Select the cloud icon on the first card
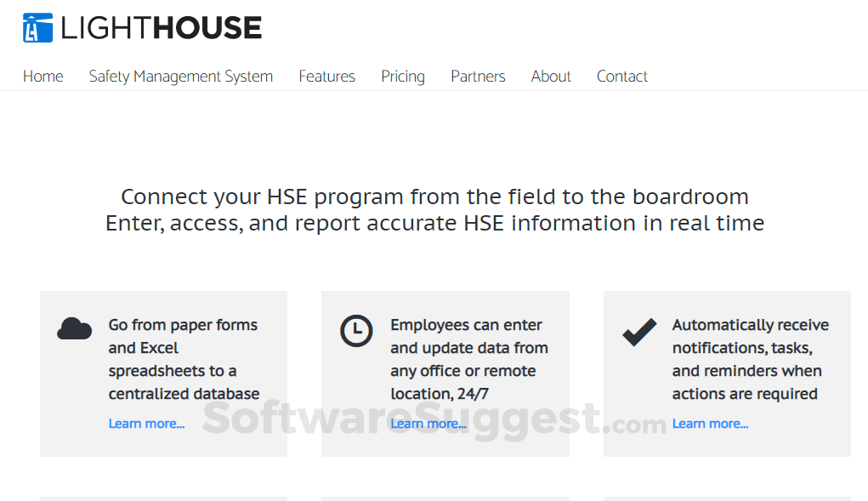Viewport: 868px width, 501px height. click(x=75, y=327)
